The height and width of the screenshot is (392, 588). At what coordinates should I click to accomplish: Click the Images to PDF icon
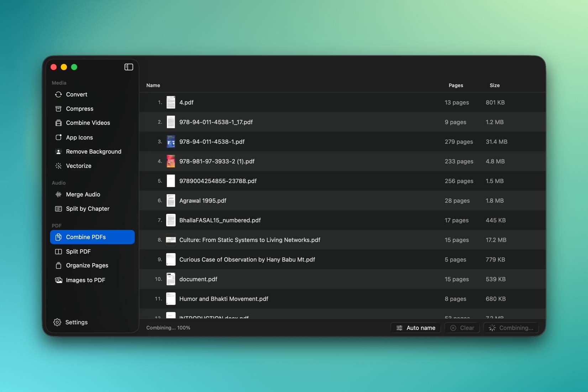point(58,280)
